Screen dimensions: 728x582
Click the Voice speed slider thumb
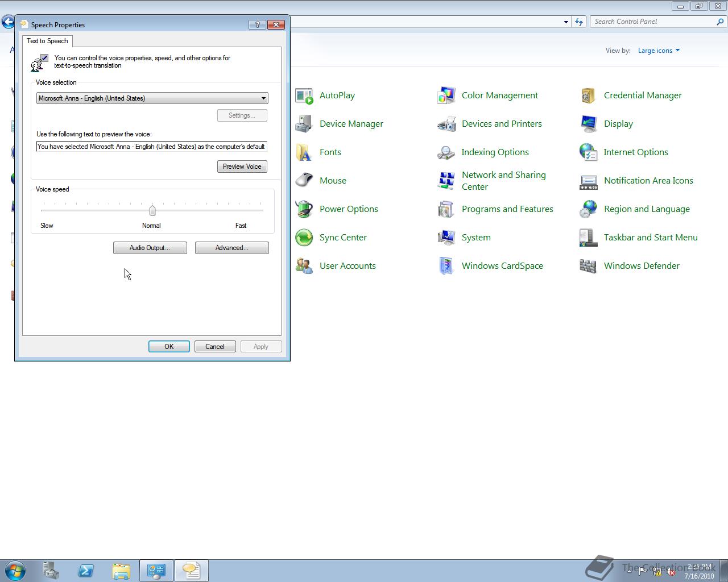click(152, 211)
